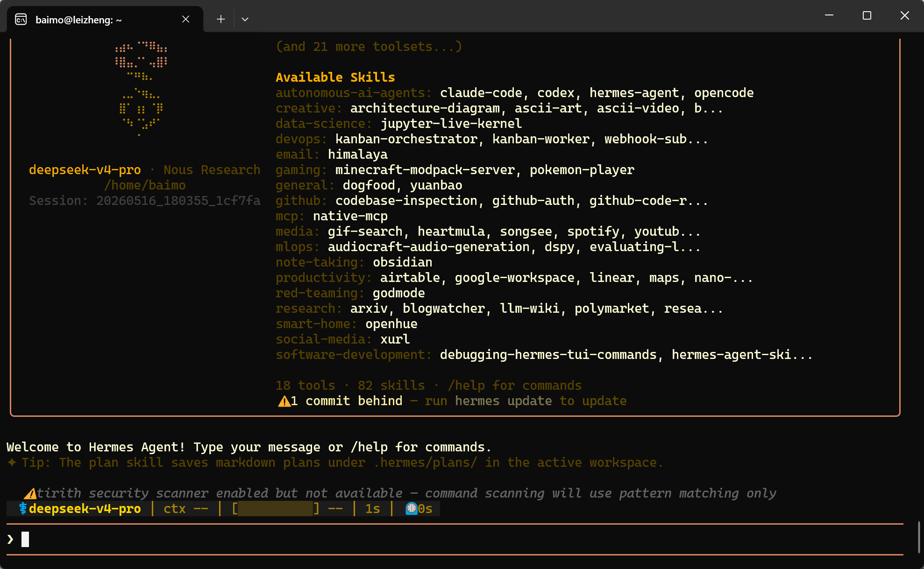Click the 'hermes-agent' skill name
Viewport: 924px width, 569px height.
[x=634, y=93]
